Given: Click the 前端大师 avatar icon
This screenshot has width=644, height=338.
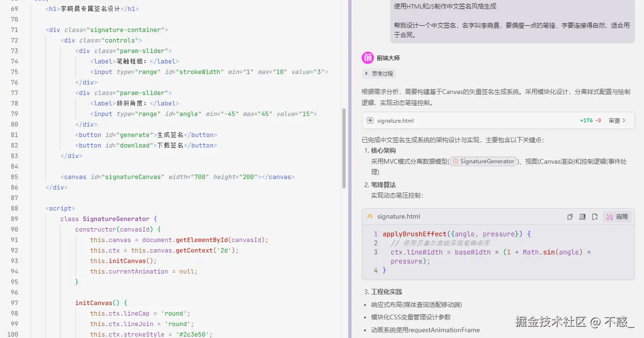Looking at the screenshot, I should (x=368, y=58).
